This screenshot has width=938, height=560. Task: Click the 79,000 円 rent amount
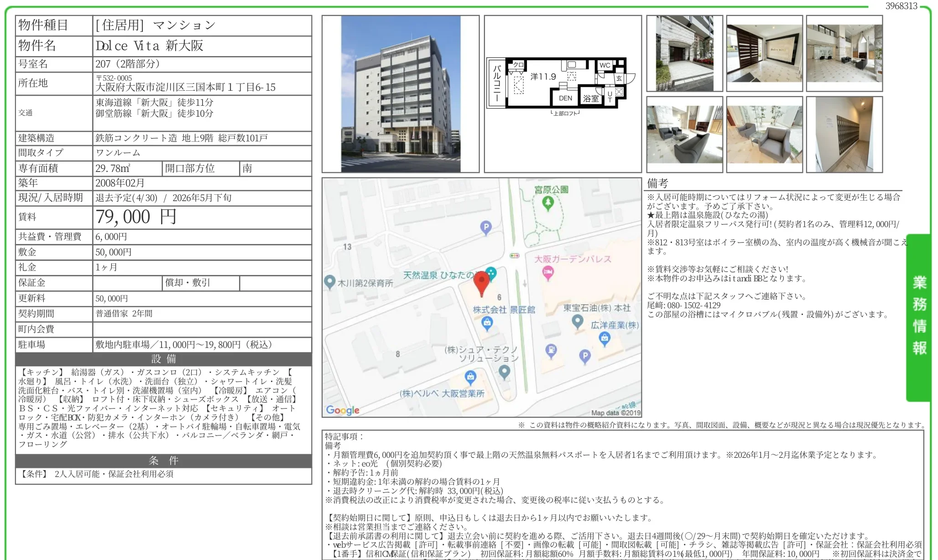click(136, 217)
